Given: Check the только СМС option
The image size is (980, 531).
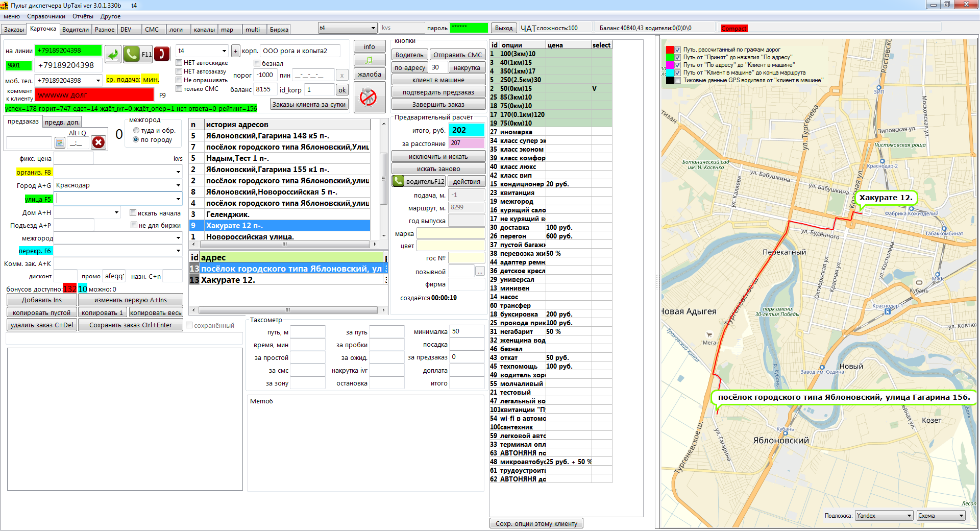Looking at the screenshot, I should [x=179, y=89].
